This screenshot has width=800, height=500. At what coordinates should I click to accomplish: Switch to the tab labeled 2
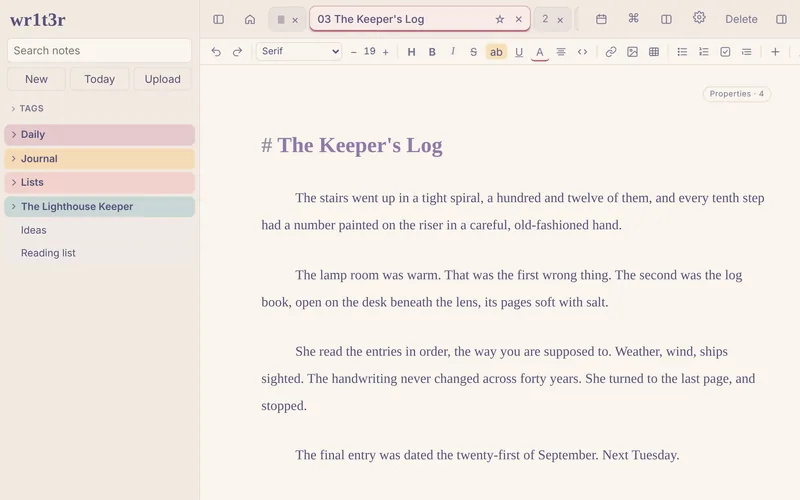click(545, 19)
